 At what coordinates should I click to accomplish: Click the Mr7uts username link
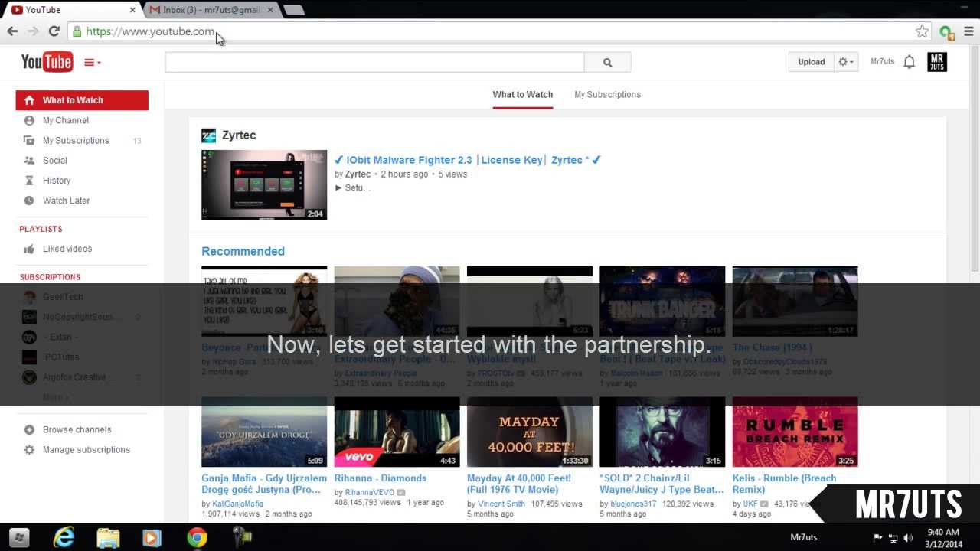(882, 62)
